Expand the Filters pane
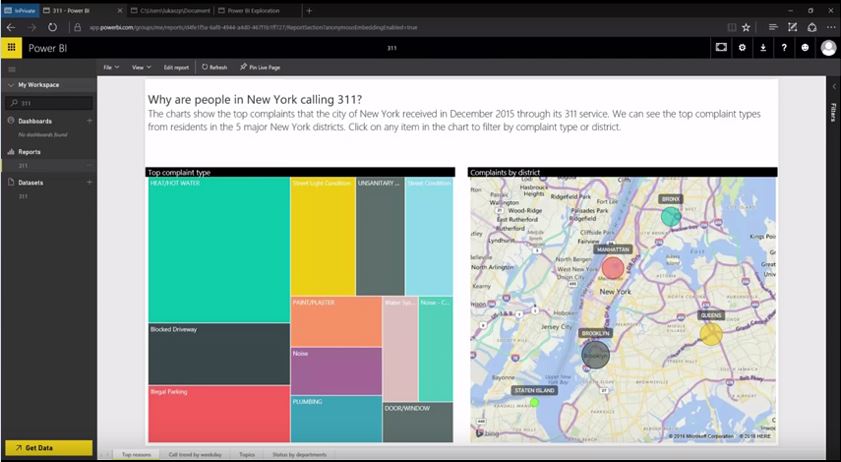 833,86
